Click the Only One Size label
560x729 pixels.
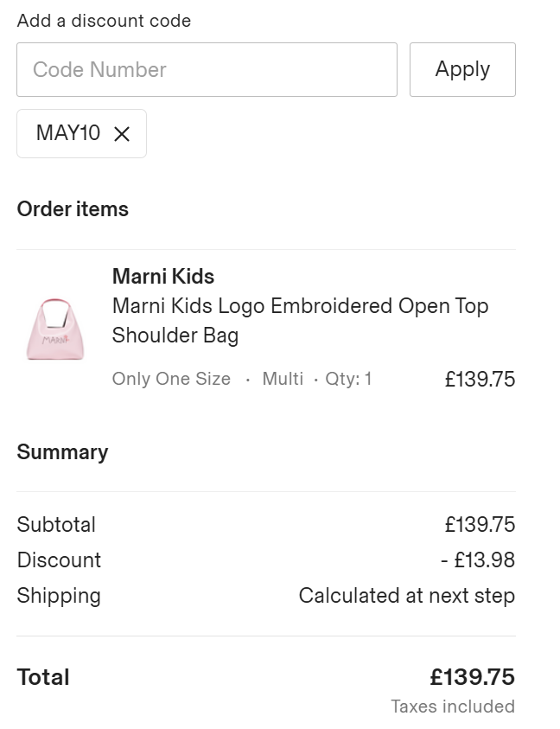[x=171, y=379]
